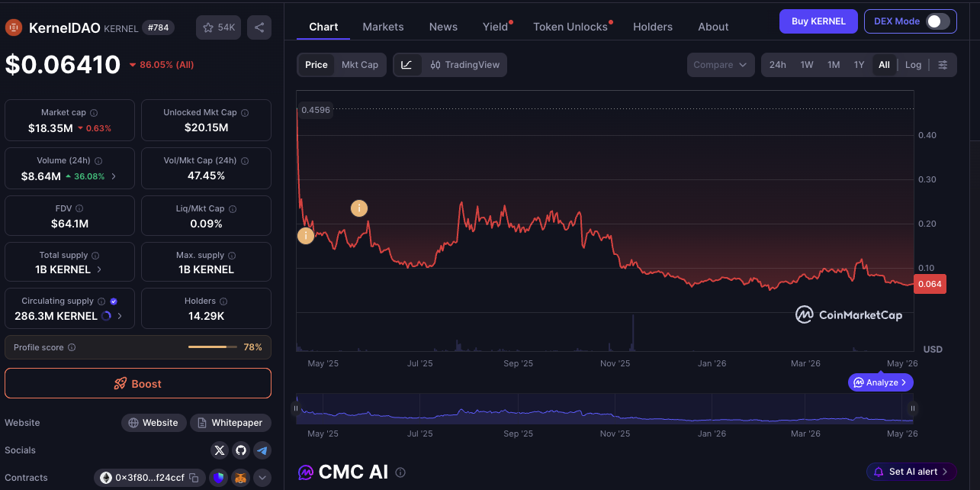980x490 pixels.
Task: Click the Market cap info icon
Action: [x=94, y=112]
